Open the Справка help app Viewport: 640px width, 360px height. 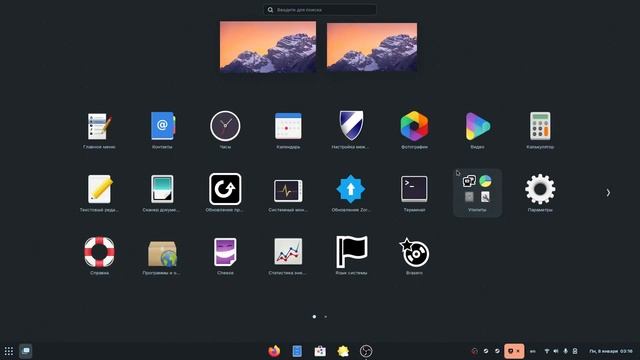[x=99, y=252]
